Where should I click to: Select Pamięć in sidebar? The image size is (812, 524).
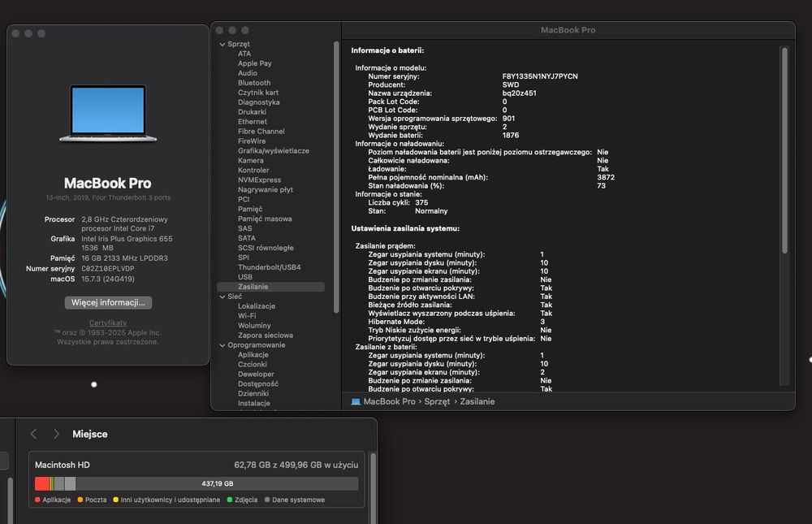[249, 209]
